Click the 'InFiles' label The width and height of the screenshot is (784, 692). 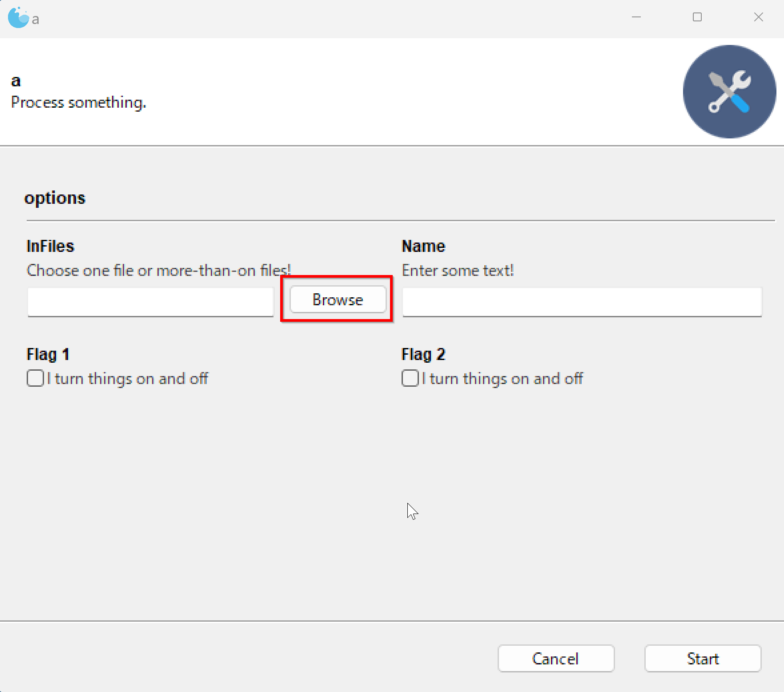point(50,246)
